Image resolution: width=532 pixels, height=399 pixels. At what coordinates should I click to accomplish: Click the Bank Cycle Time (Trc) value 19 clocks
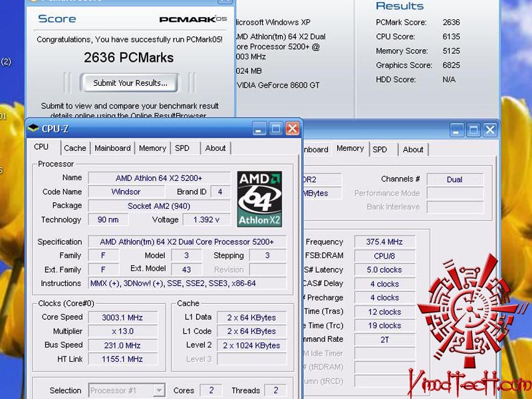coord(384,325)
